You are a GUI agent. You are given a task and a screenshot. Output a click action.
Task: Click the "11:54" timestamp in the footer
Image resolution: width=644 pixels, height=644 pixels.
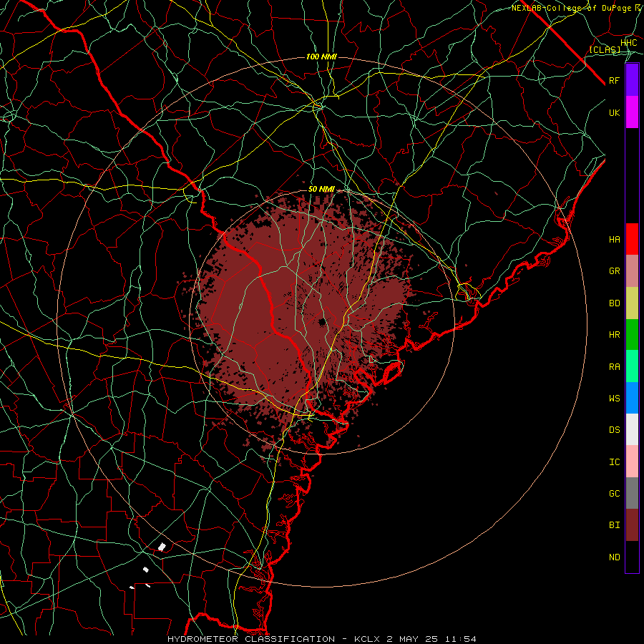[x=460, y=639]
